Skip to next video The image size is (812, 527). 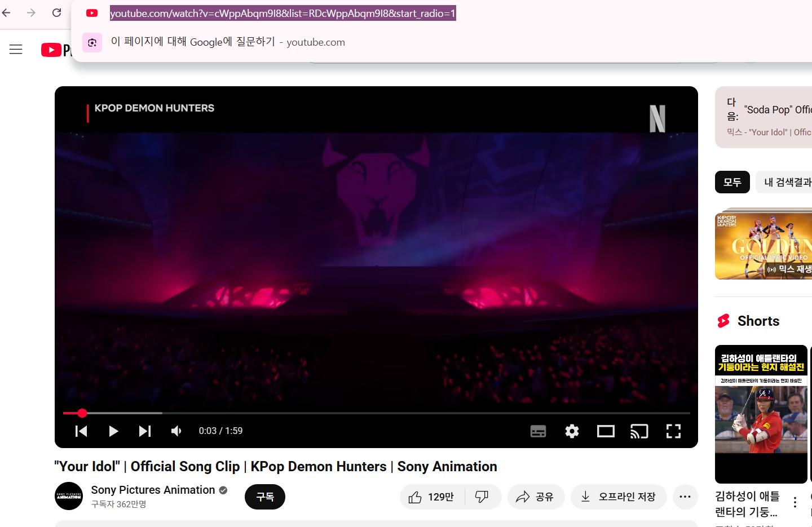click(x=145, y=431)
